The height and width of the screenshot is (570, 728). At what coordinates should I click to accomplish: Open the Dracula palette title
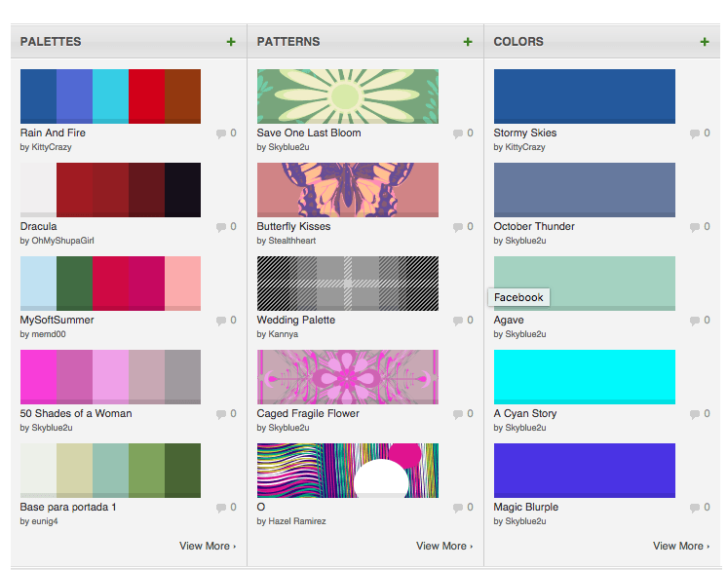coord(39,226)
